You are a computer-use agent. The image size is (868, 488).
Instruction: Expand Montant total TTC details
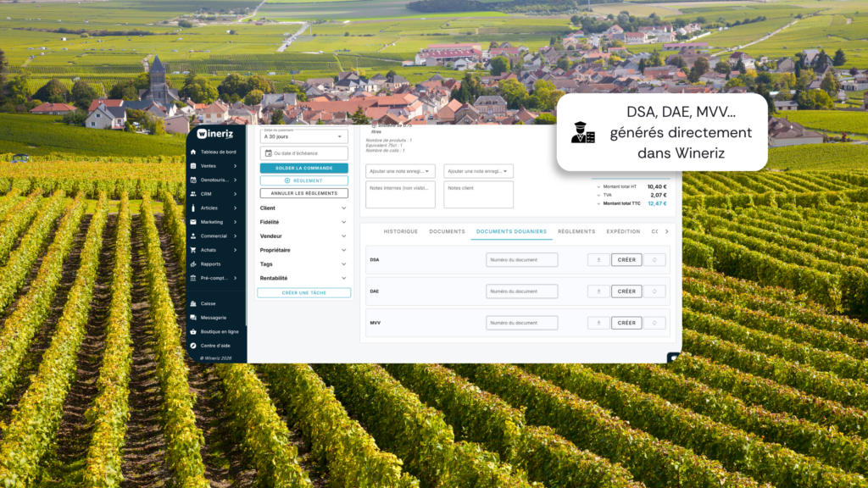598,203
